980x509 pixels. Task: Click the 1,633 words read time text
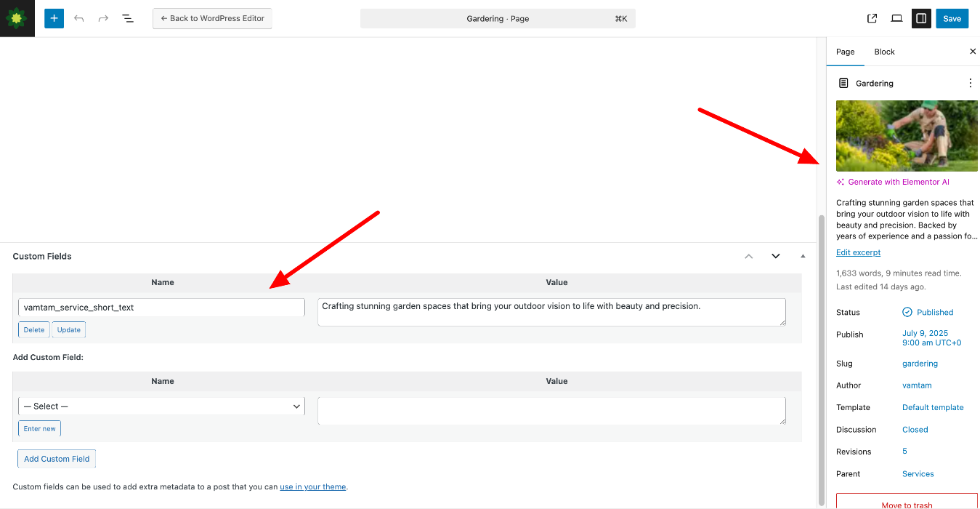pyautogui.click(x=899, y=273)
